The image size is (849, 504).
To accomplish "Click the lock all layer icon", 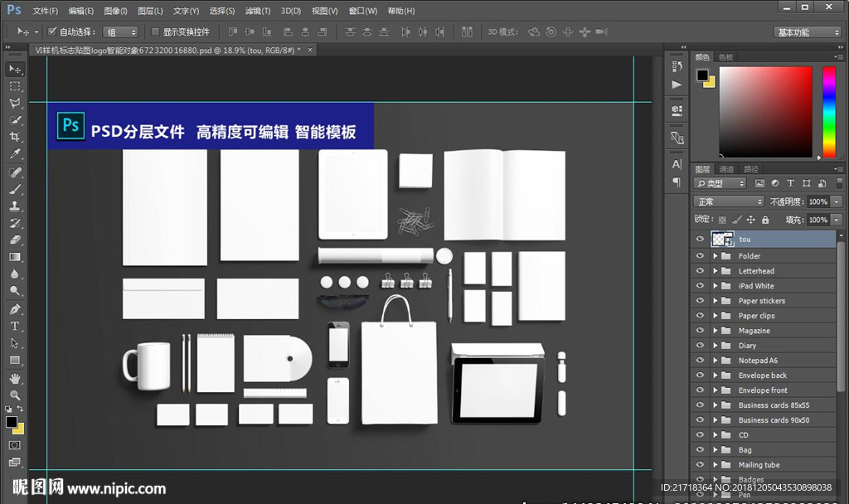I will (765, 220).
